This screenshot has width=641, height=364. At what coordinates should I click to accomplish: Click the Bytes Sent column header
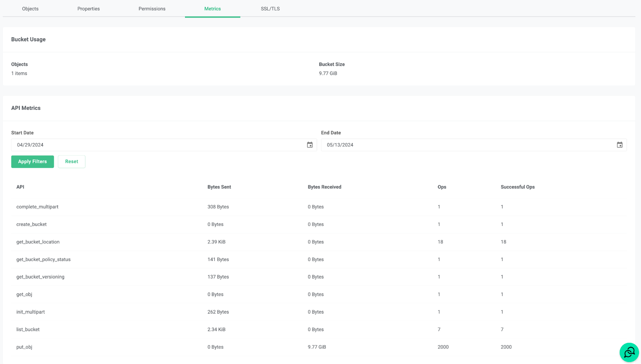pos(219,187)
